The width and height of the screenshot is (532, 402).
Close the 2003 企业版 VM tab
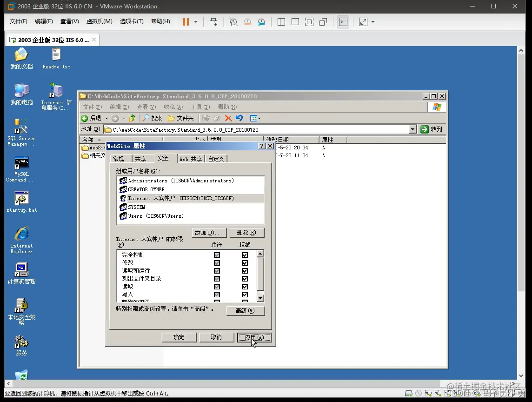pyautogui.click(x=94, y=40)
